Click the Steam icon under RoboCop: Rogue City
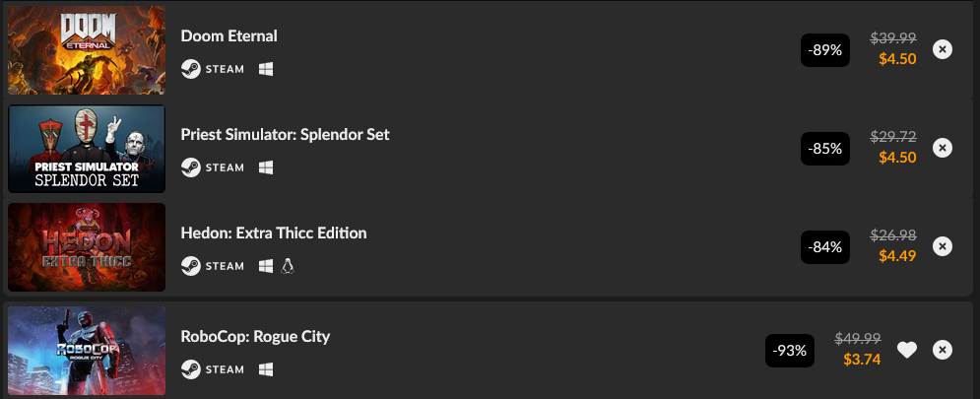980x399 pixels. pyautogui.click(x=191, y=369)
